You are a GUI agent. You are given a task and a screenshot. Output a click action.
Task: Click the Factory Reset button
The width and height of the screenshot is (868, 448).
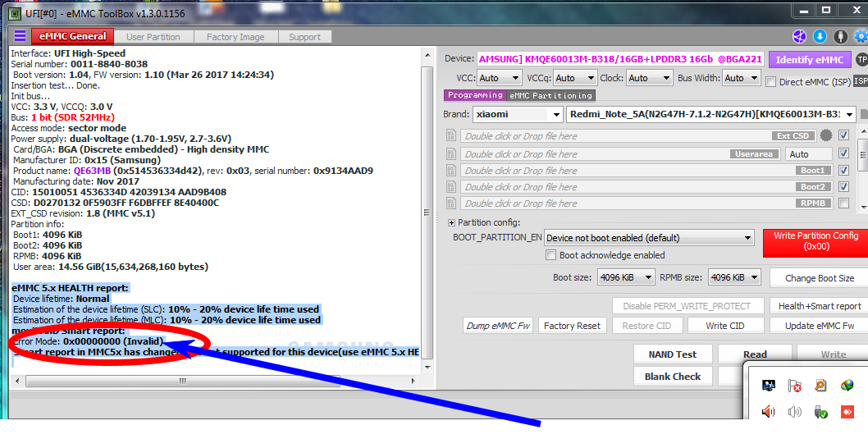[572, 326]
